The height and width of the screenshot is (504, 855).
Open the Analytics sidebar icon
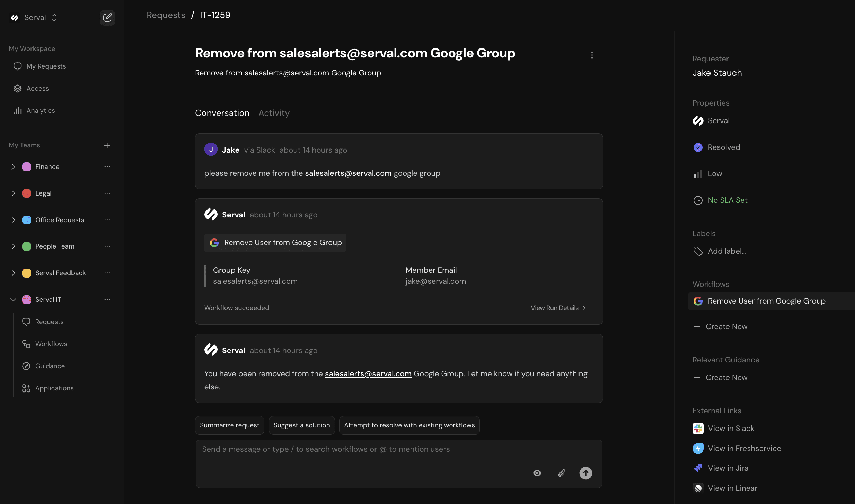18,110
